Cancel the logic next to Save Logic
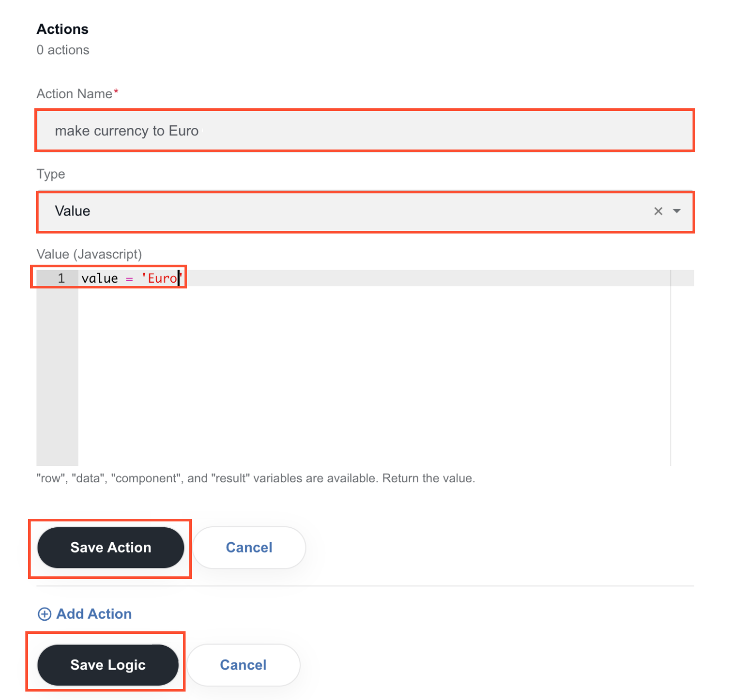This screenshot has width=738, height=700. point(243,665)
